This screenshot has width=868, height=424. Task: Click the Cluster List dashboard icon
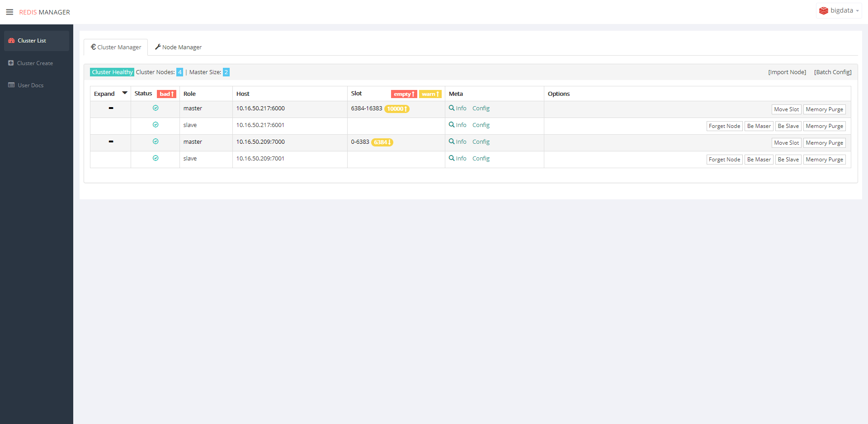(11, 41)
